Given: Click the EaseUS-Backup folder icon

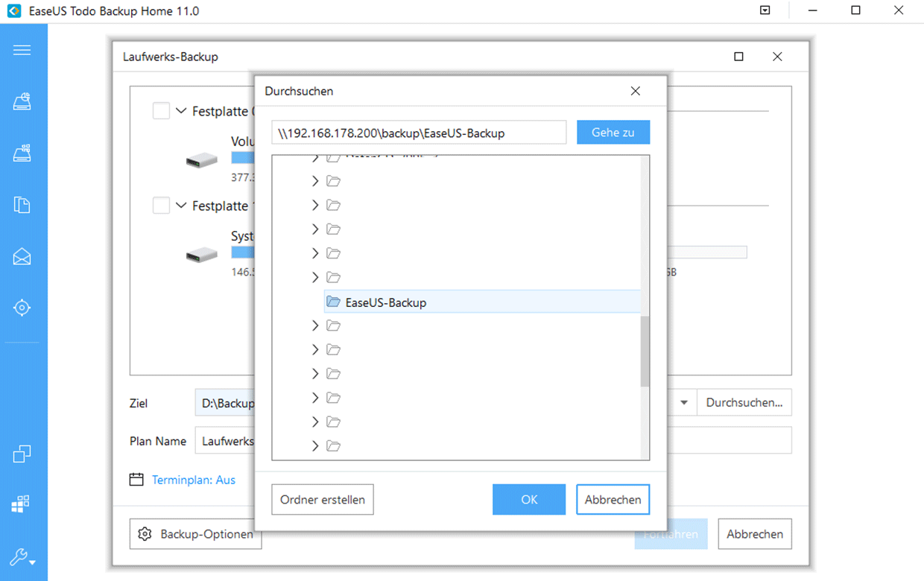Looking at the screenshot, I should pyautogui.click(x=333, y=302).
